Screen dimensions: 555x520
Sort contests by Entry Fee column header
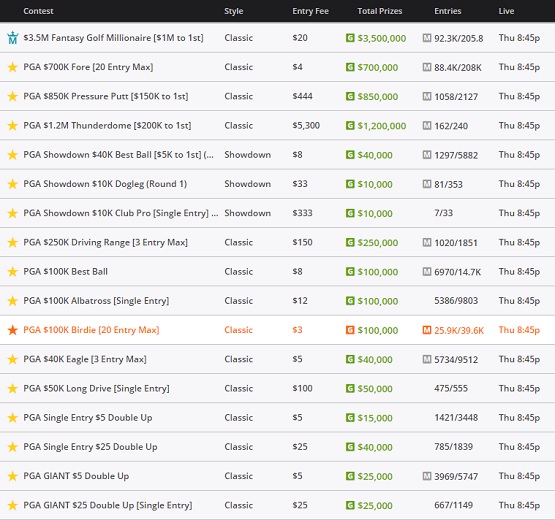pyautogui.click(x=310, y=11)
